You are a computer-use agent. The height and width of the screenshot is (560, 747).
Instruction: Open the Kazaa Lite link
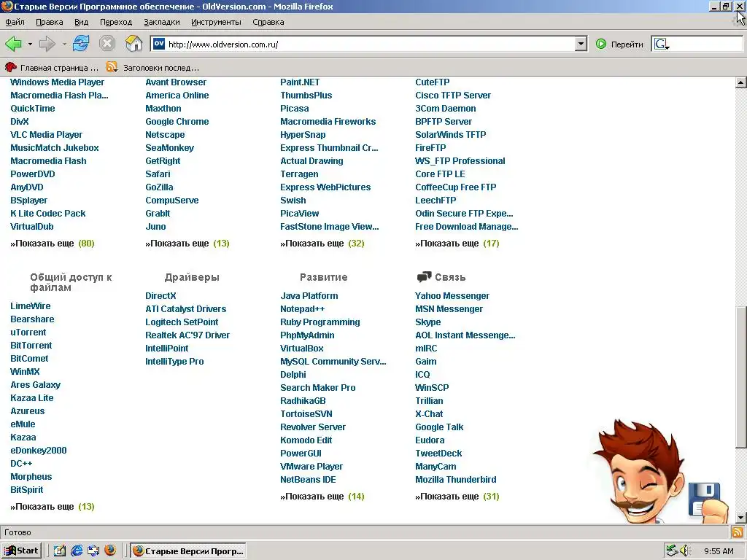(32, 397)
